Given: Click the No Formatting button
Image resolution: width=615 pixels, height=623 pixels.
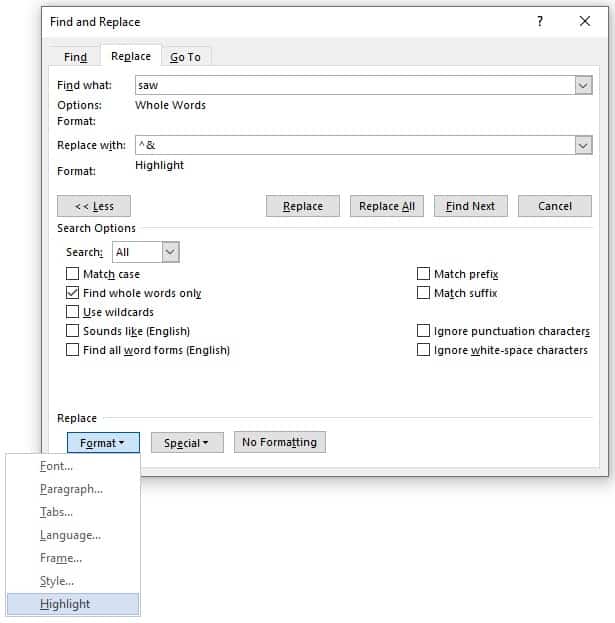Looking at the screenshot, I should tap(280, 442).
